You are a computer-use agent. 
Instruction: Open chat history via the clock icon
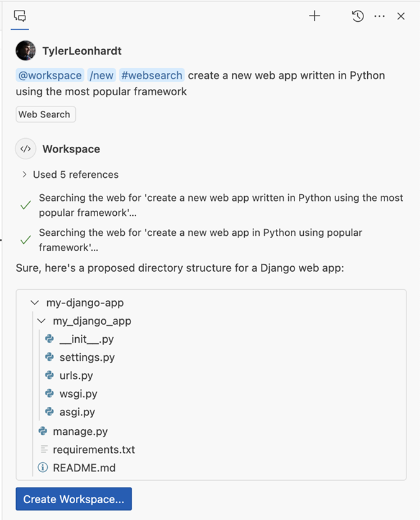tap(357, 16)
